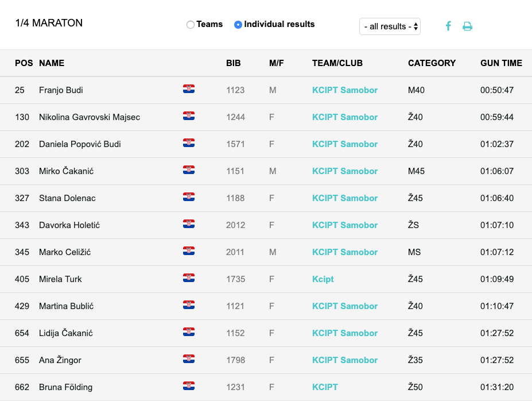Click the name Nikolina Gavrovski Majsec
Image resolution: width=532 pixels, height=401 pixels.
pos(90,117)
